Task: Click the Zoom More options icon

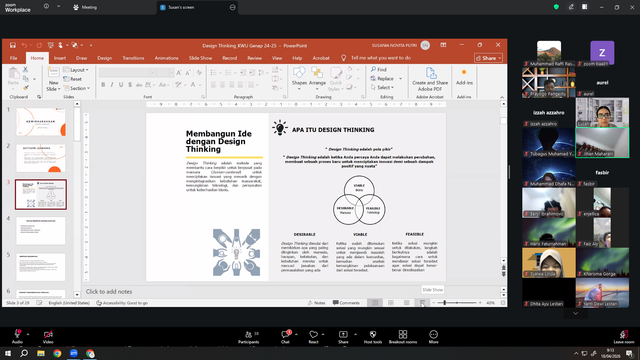Action: (433, 334)
